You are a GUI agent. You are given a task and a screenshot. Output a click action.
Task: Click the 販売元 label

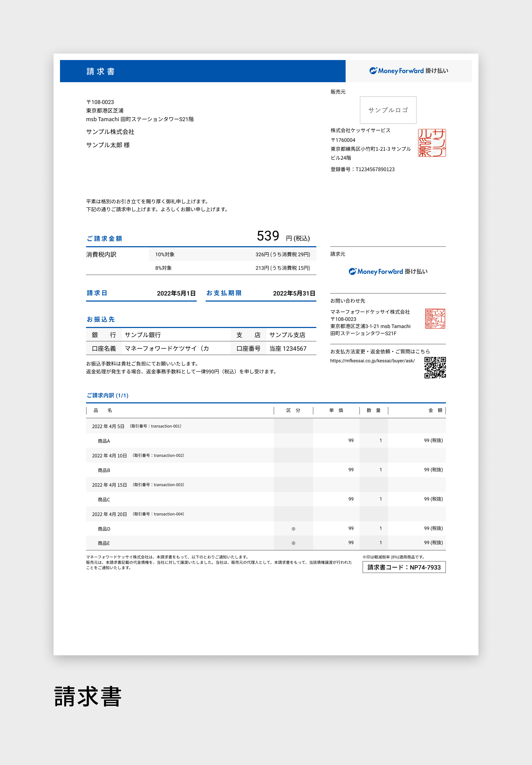(x=338, y=92)
